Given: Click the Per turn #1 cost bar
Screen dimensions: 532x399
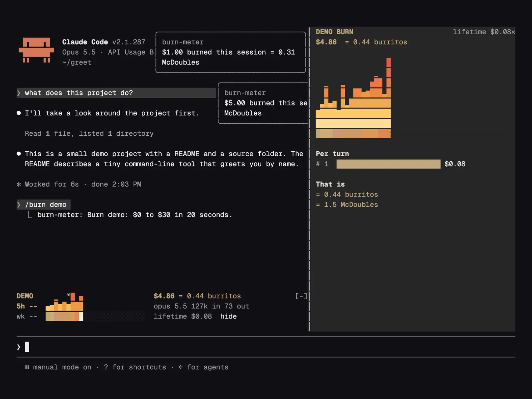Looking at the screenshot, I should click(388, 164).
